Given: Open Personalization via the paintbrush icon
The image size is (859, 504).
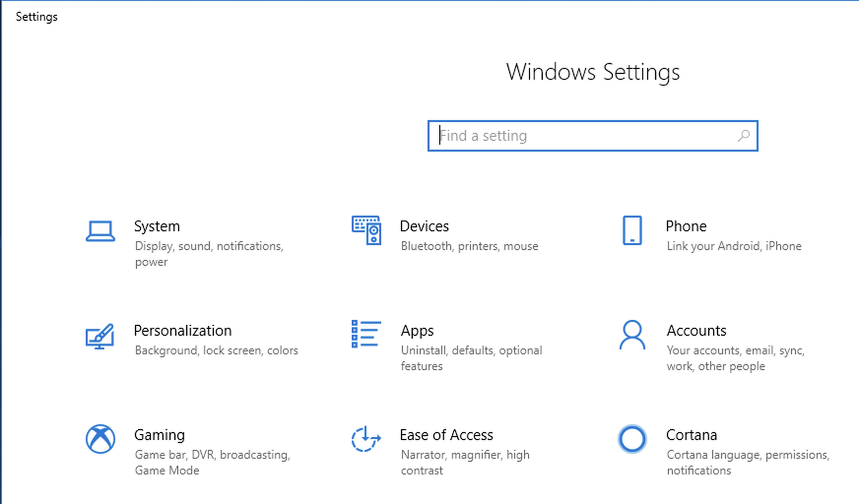Looking at the screenshot, I should click(x=99, y=336).
